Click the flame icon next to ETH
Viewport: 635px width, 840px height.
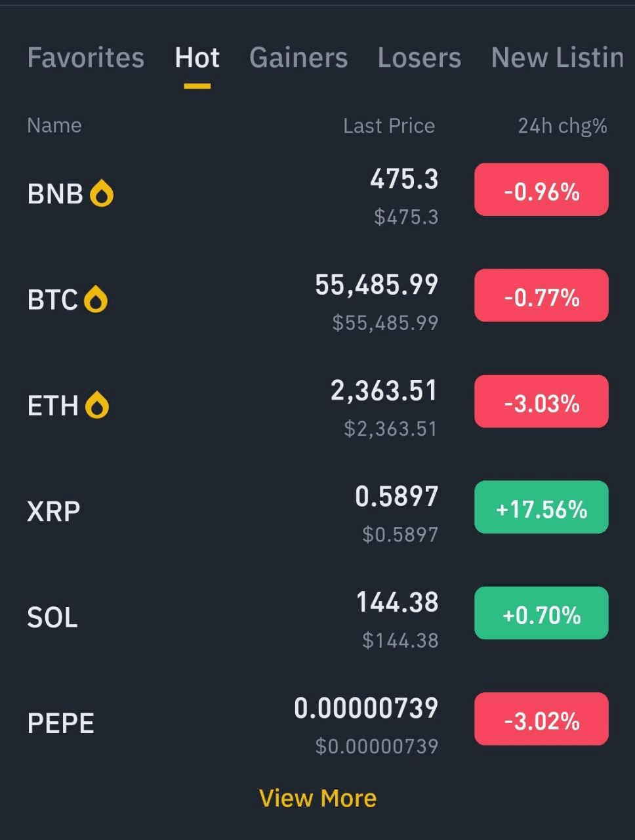pos(96,405)
